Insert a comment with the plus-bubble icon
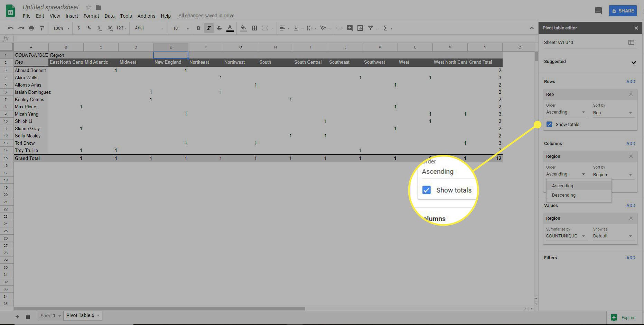The width and height of the screenshot is (644, 325). 350,28
